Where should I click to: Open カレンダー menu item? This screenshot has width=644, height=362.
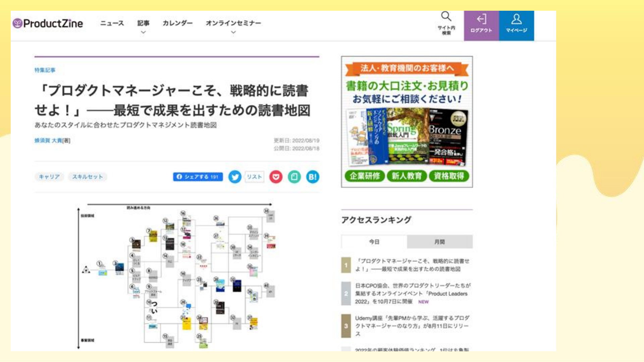(177, 23)
